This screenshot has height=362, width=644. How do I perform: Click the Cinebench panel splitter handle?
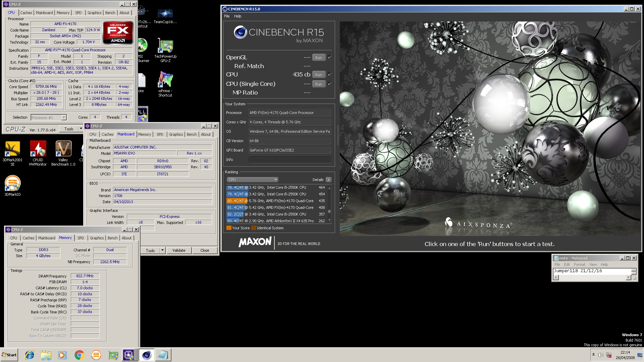tap(337, 135)
